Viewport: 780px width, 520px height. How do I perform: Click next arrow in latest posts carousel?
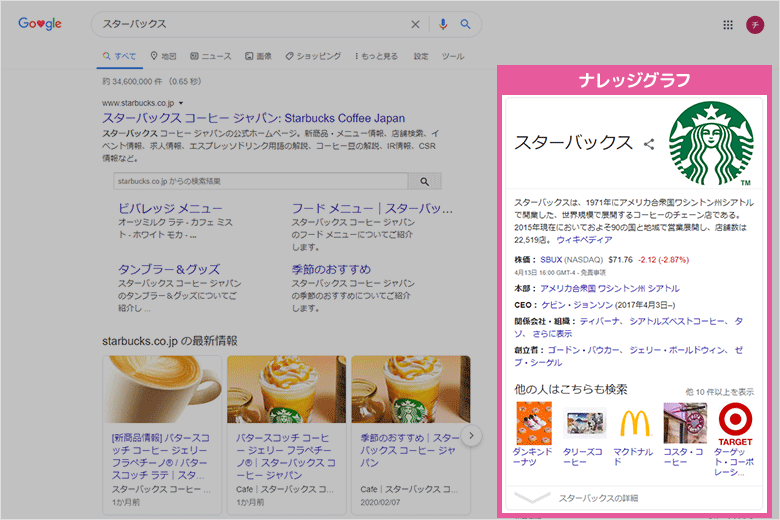pos(471,436)
